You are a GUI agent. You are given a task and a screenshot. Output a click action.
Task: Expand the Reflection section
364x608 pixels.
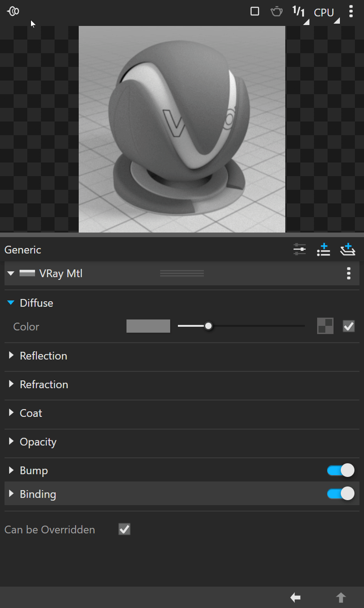click(11, 355)
